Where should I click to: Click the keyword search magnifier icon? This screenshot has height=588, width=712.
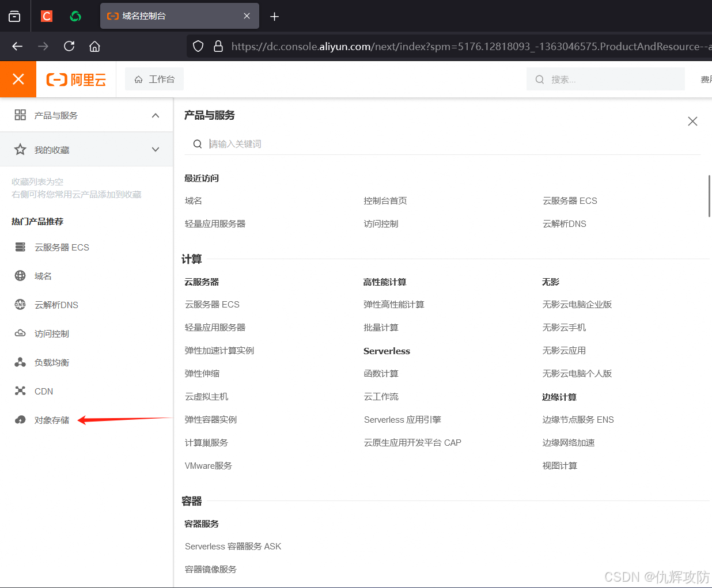(x=197, y=144)
